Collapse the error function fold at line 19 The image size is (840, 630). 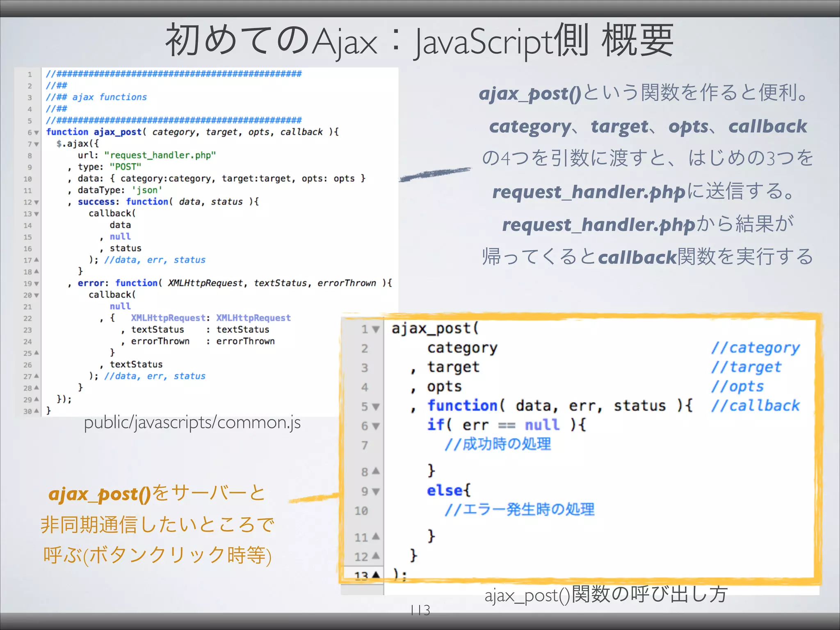(x=37, y=284)
